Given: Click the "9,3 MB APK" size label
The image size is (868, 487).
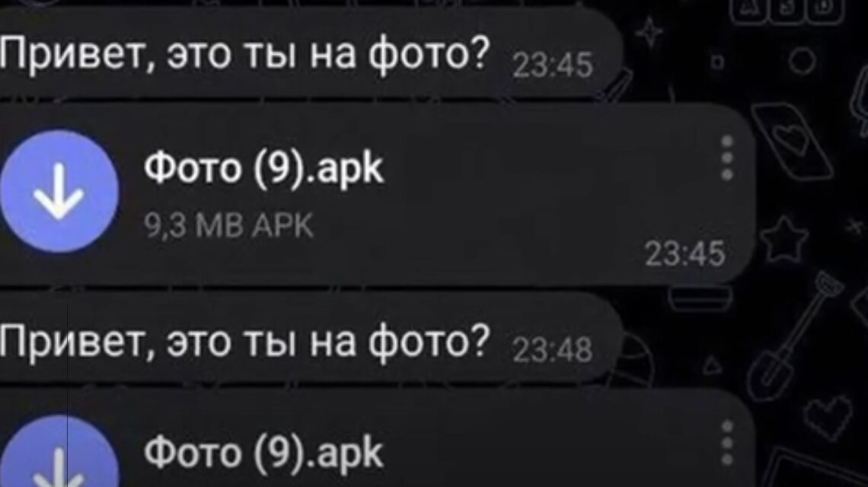Looking at the screenshot, I should 228,226.
